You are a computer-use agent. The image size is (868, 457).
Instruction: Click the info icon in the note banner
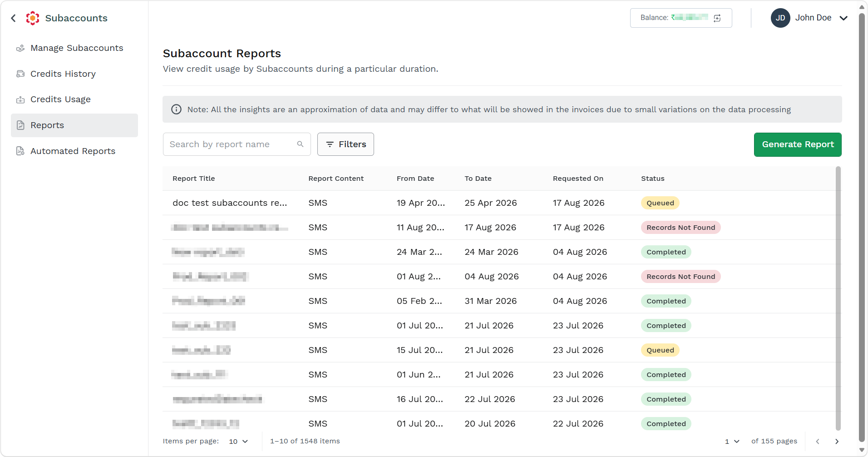coord(176,109)
